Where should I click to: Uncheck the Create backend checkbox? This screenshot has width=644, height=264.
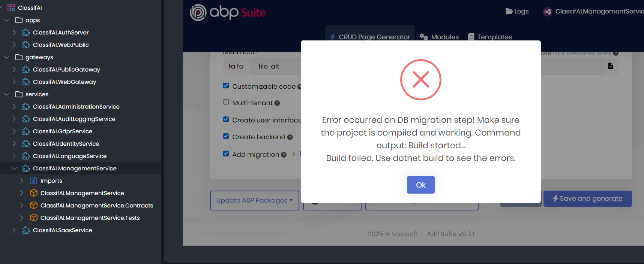[x=226, y=136]
